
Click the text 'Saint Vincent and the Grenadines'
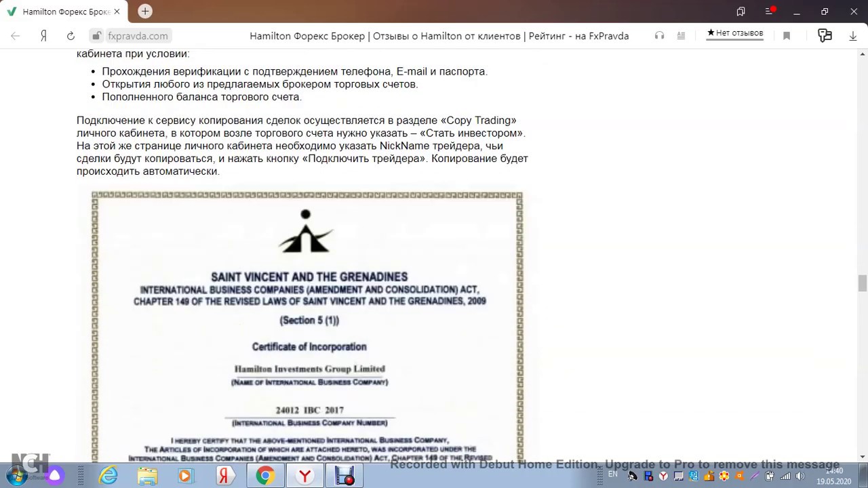coord(309,277)
